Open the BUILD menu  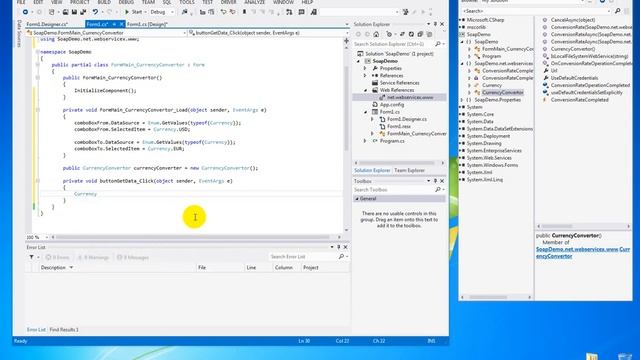click(x=104, y=2)
